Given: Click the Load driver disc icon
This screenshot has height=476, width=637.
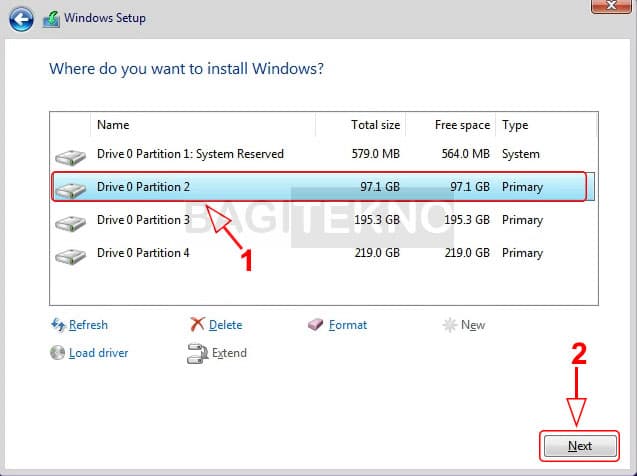Looking at the screenshot, I should pyautogui.click(x=57, y=353).
